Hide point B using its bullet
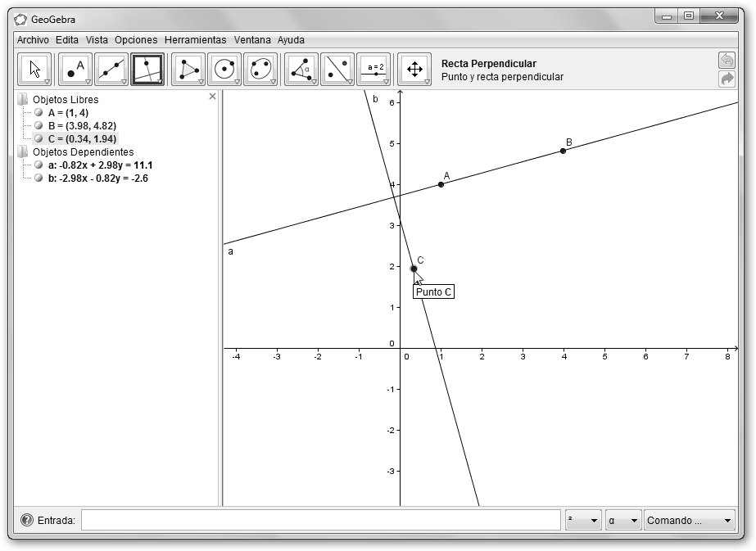Image resolution: width=756 pixels, height=551 pixels. pos(38,126)
